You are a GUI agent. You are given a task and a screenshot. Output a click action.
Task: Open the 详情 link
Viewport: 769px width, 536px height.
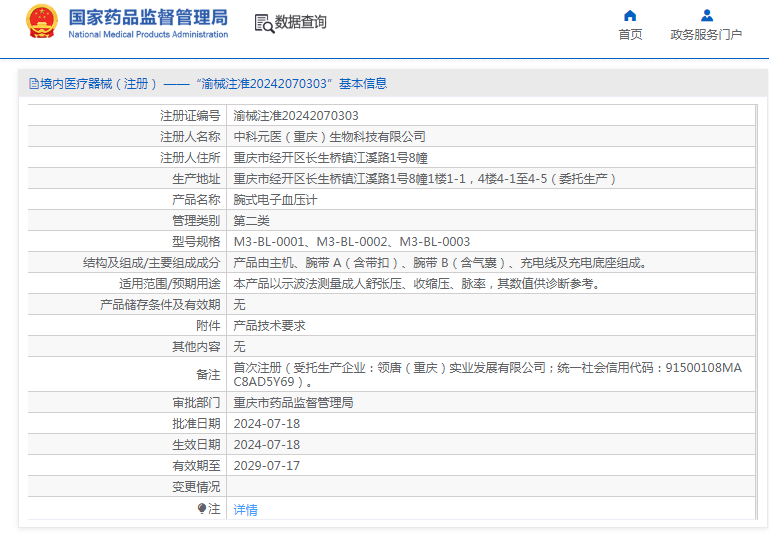tap(245, 510)
